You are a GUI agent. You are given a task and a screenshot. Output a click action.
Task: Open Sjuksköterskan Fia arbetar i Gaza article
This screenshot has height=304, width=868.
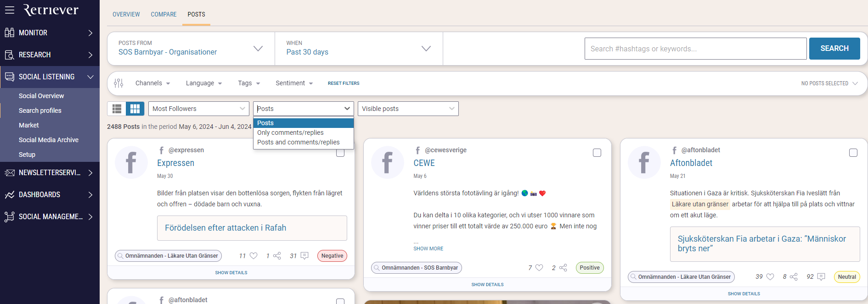click(x=765, y=244)
